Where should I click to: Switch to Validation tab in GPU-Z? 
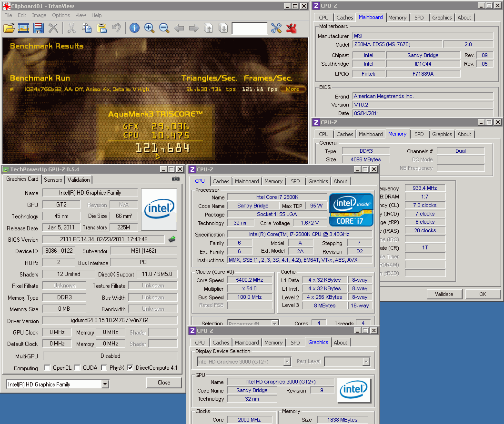79,179
